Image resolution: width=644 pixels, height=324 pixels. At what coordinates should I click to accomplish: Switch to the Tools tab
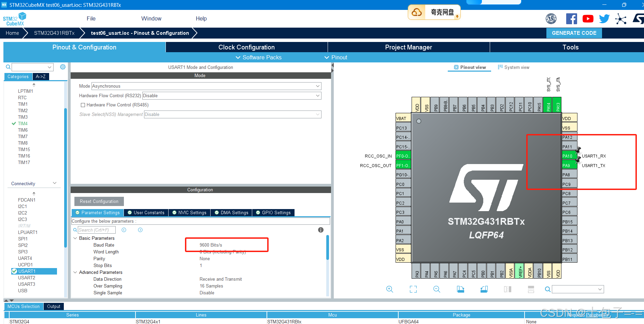click(570, 47)
